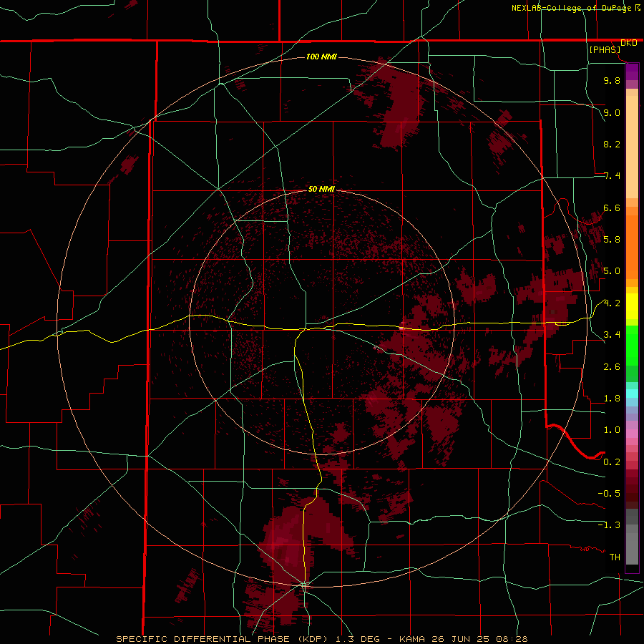Click the 4.2 scale value
Image resolution: width=644 pixels, height=644 pixels.
point(612,303)
